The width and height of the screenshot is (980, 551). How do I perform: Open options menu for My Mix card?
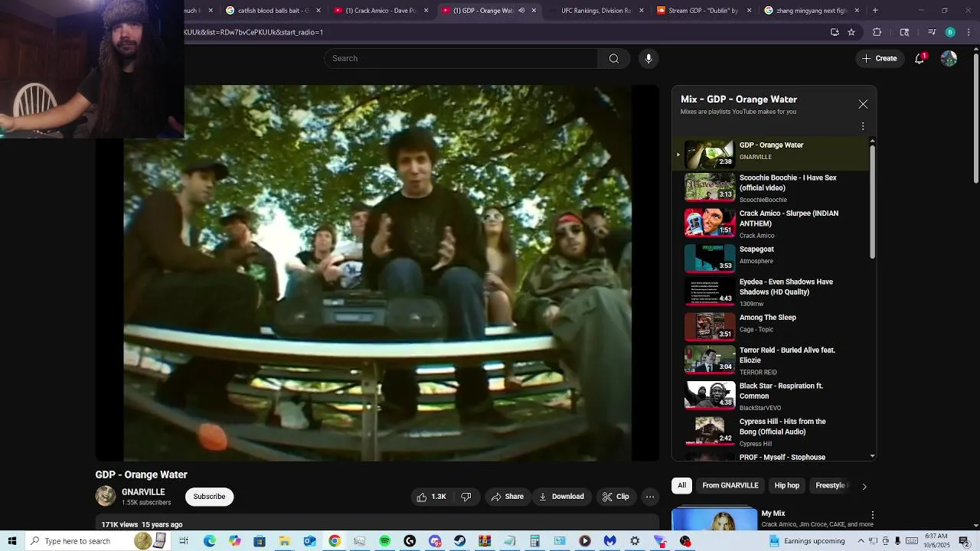tap(872, 515)
